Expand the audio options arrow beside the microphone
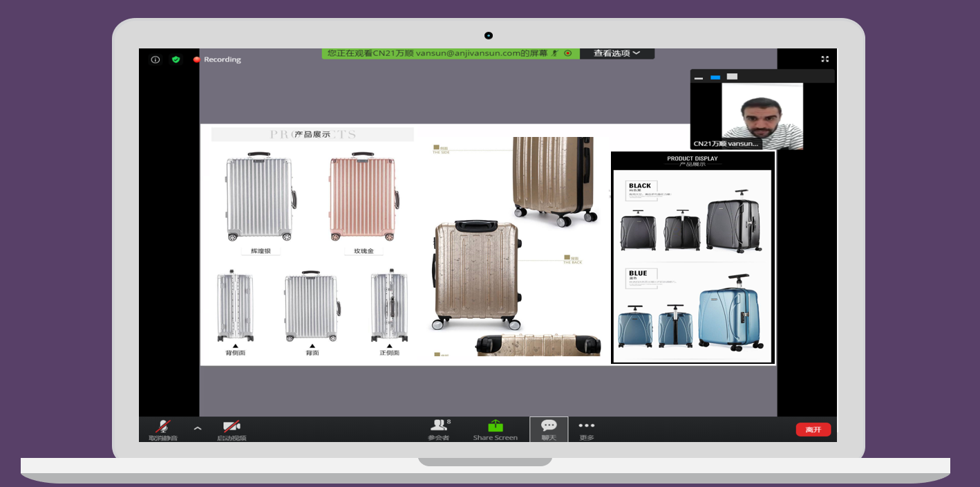 (198, 429)
